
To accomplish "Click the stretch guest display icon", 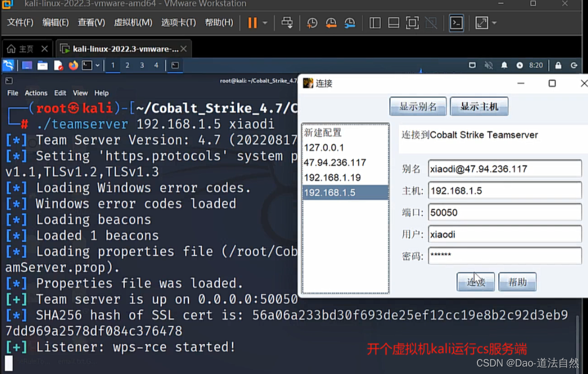I will click(482, 23).
